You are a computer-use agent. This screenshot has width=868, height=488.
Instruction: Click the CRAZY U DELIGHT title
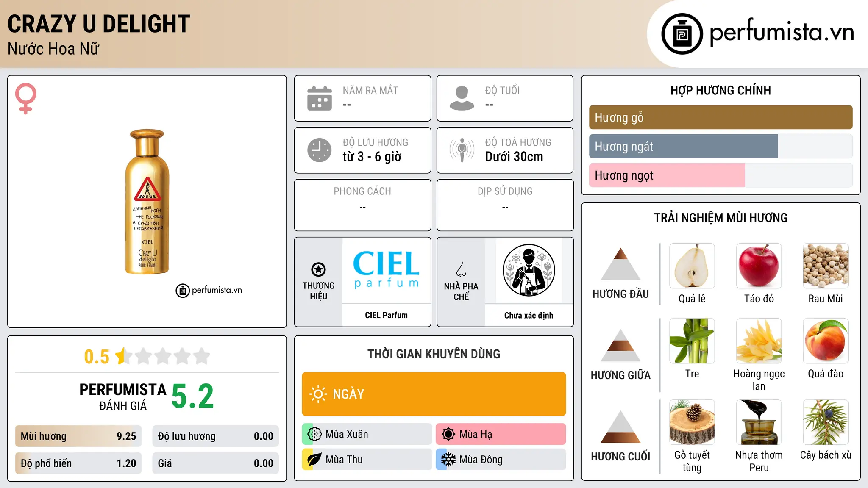coord(99,24)
